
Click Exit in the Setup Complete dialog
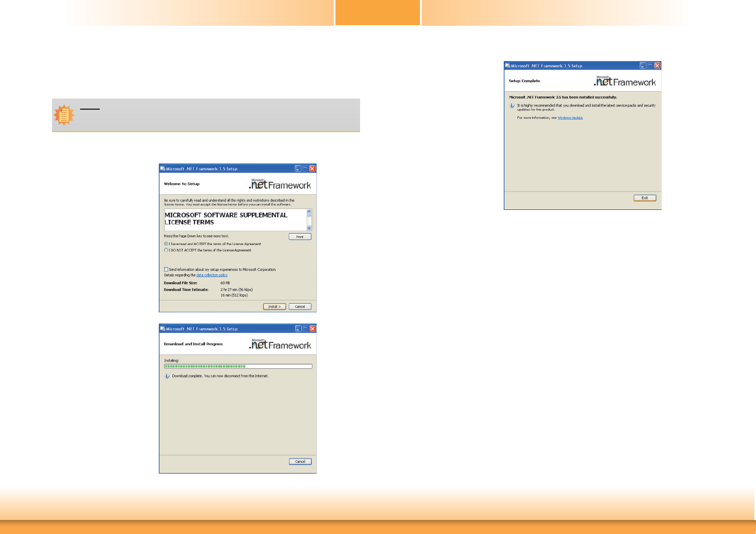pos(645,198)
